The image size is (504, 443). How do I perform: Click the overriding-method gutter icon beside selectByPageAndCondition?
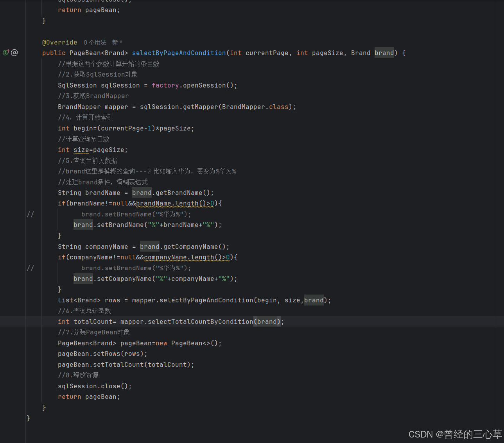(6, 52)
